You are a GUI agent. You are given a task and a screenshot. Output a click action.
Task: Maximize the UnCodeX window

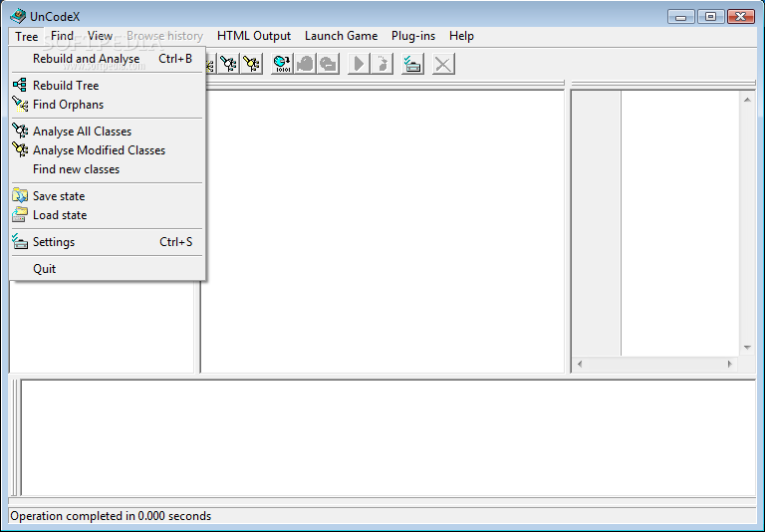(711, 17)
